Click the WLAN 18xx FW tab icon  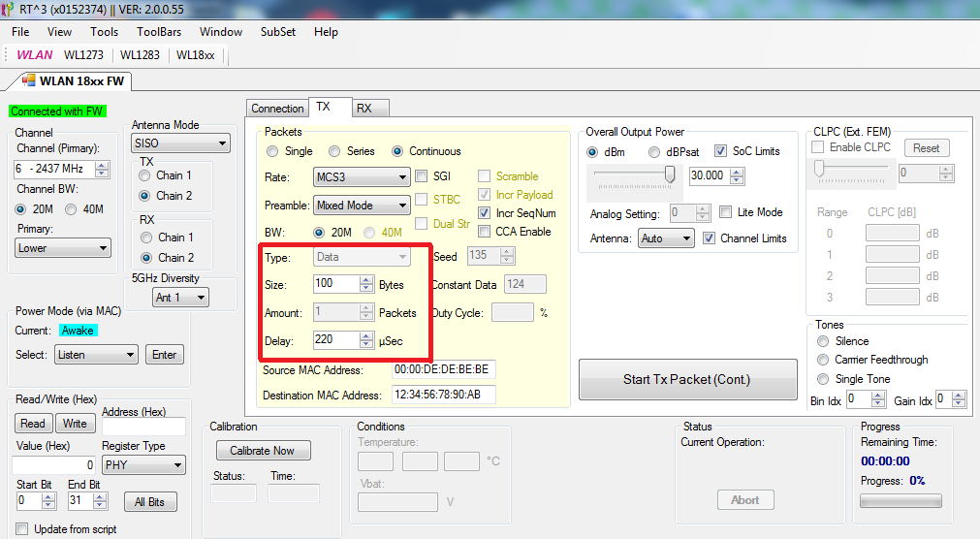(28, 80)
